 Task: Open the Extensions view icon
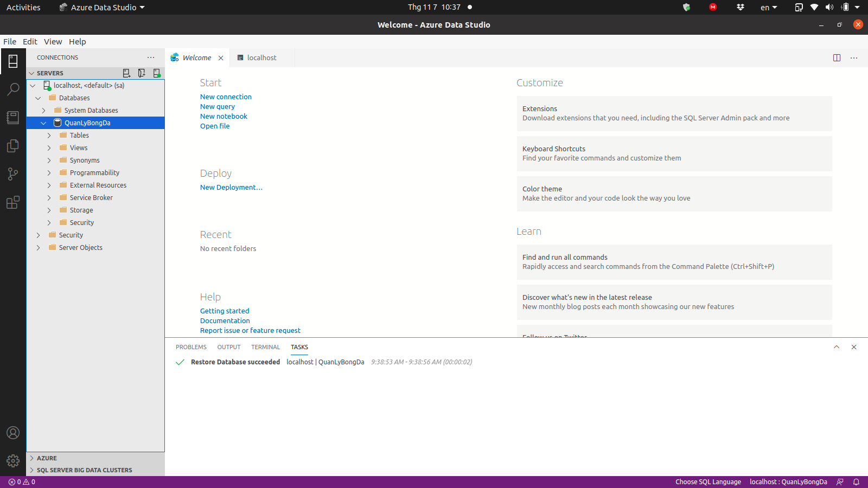(x=13, y=202)
